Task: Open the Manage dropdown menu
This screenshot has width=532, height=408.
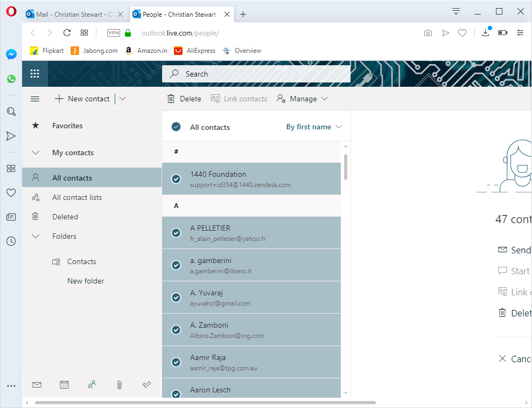Action: (x=302, y=99)
